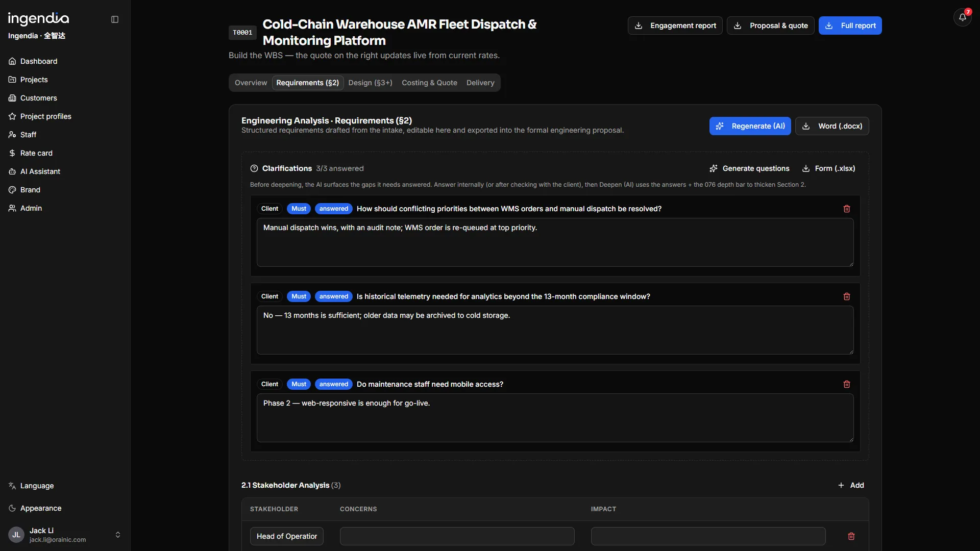Click Regenerate (AI) button

pyautogui.click(x=750, y=126)
